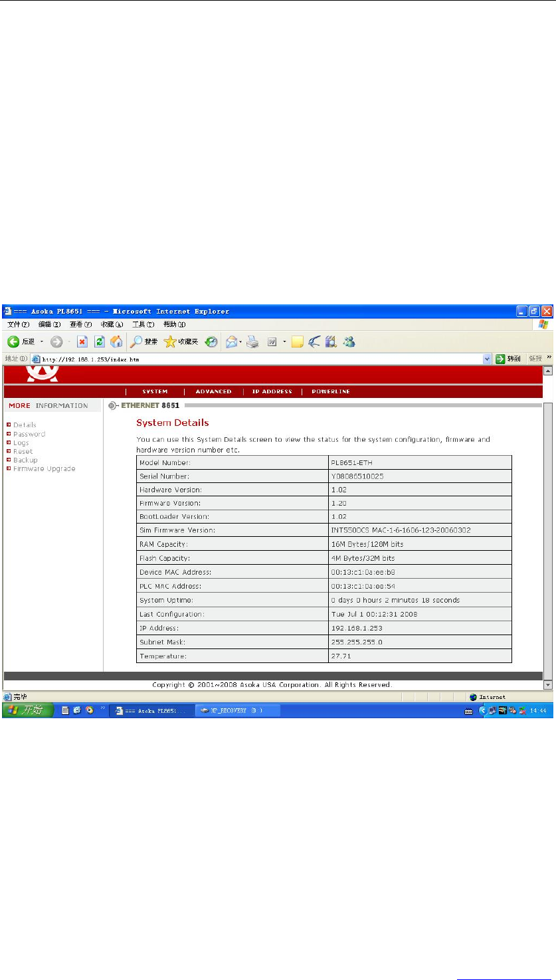
Task: Open the ADVANCED navigation tab
Action: point(213,392)
